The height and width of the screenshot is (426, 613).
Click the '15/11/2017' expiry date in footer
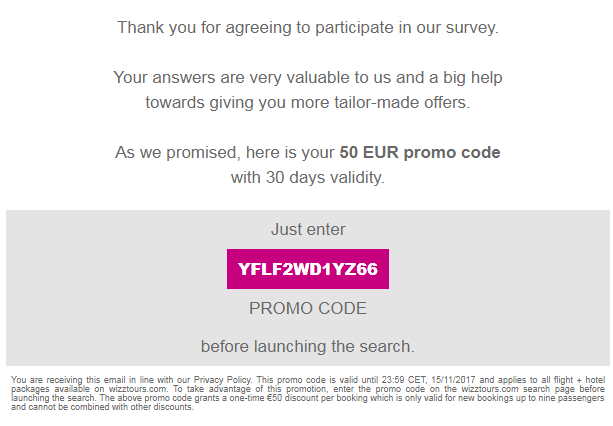pyautogui.click(x=453, y=380)
